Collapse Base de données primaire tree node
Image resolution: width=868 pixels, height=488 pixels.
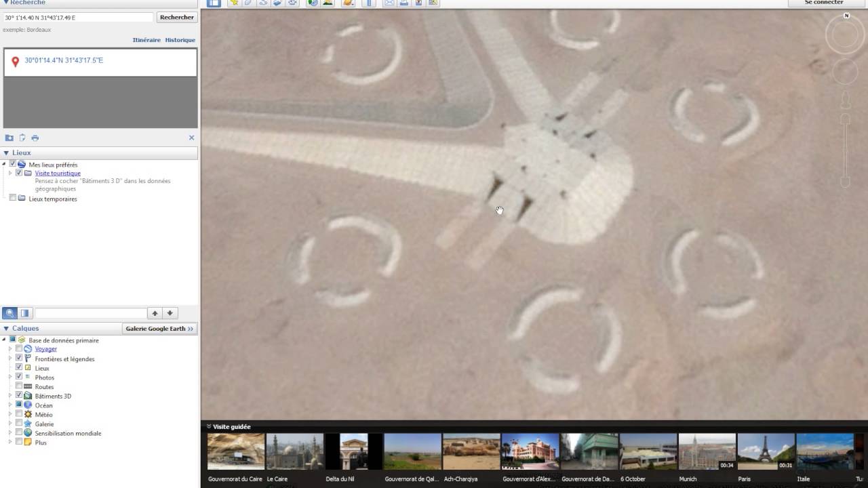pos(4,340)
